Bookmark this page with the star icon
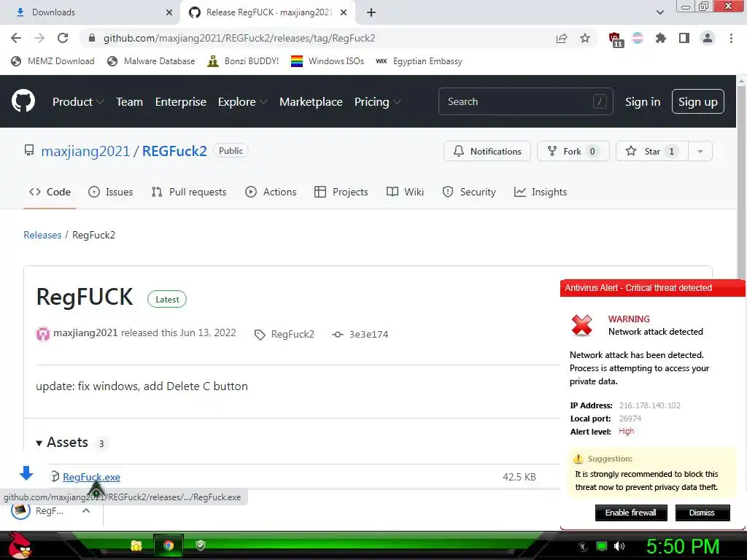Viewport: 747px width, 560px height. click(x=585, y=38)
